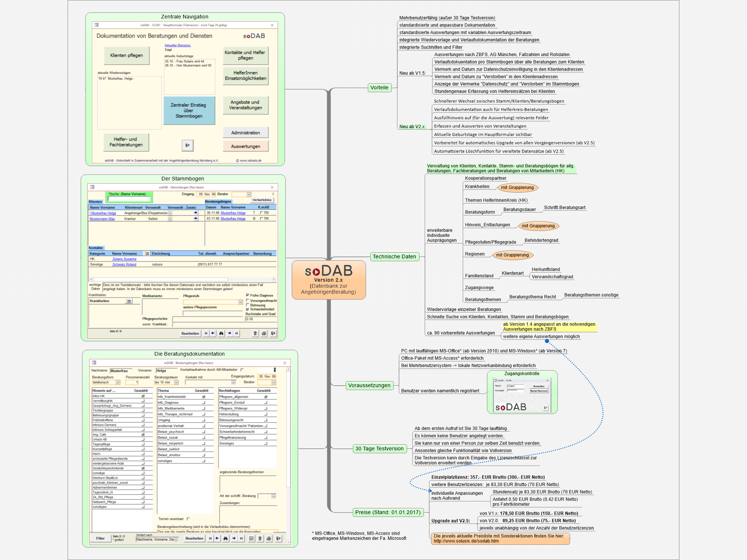
Task: Click exit door icon in Hauptformular
Action: [x=187, y=145]
